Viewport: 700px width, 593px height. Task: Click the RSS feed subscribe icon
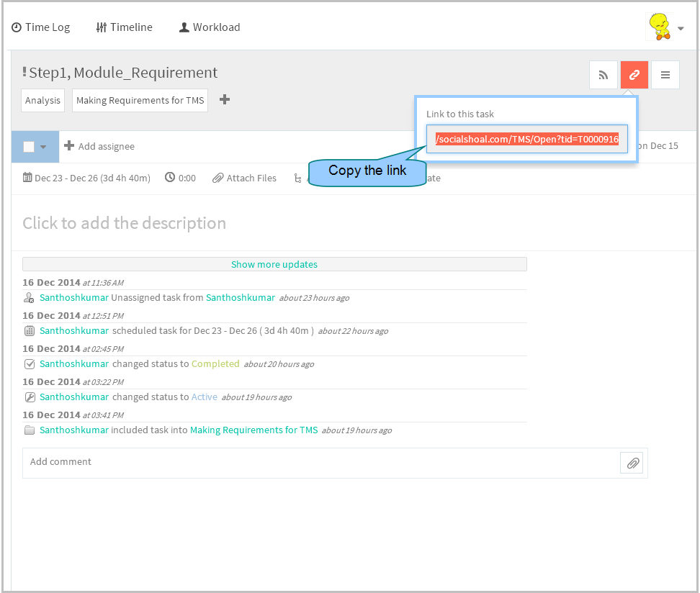603,75
